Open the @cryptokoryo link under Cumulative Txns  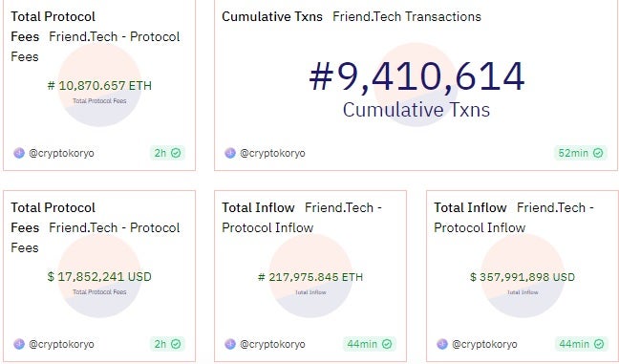(272, 153)
